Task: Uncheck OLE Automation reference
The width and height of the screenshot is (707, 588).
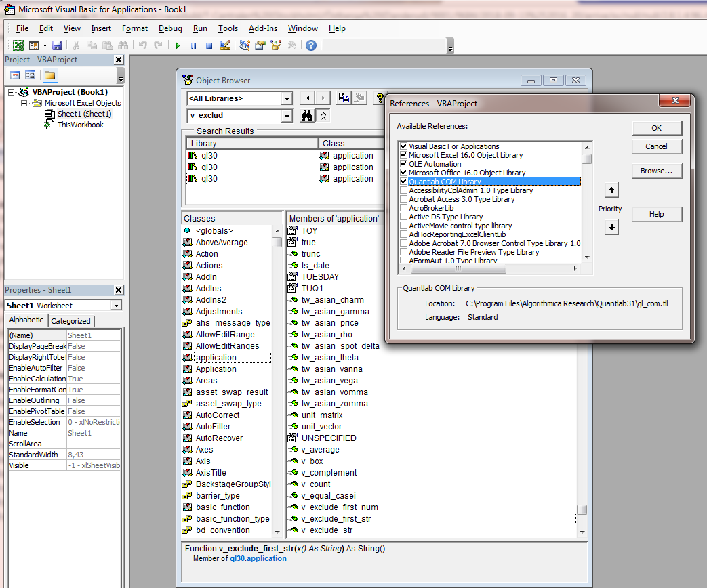Action: (x=403, y=163)
